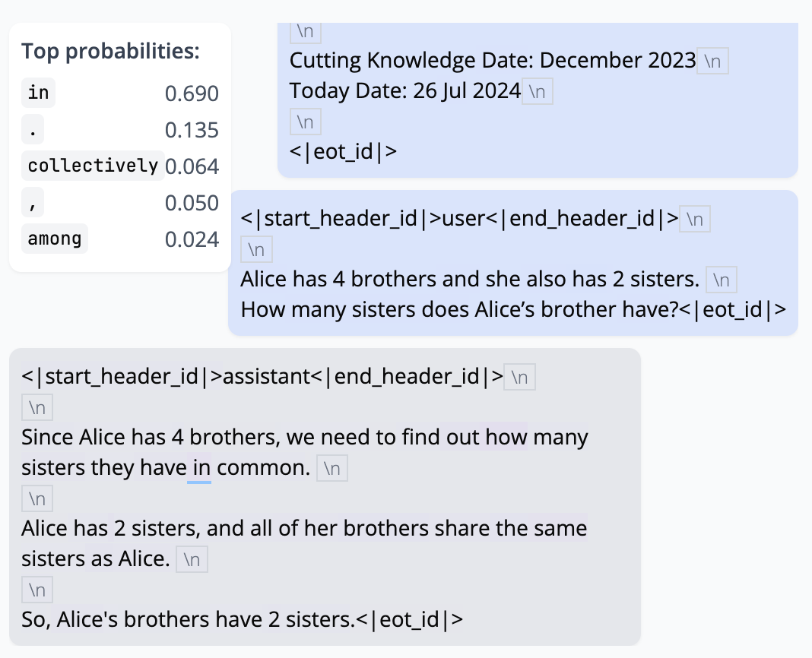Click the period candidate in Top probabilities

click(x=32, y=130)
